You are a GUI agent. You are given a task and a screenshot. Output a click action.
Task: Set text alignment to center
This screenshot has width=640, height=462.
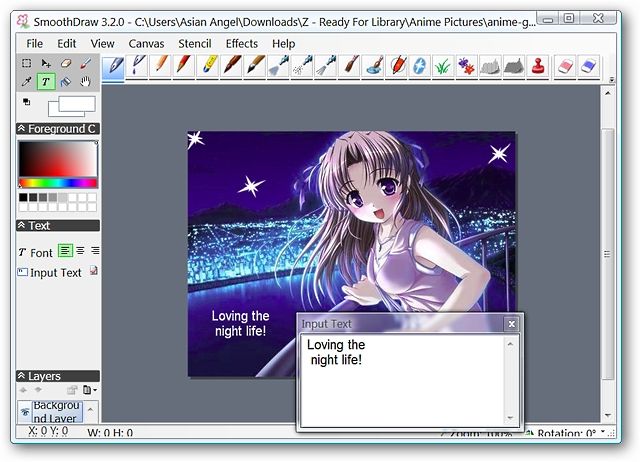(80, 251)
